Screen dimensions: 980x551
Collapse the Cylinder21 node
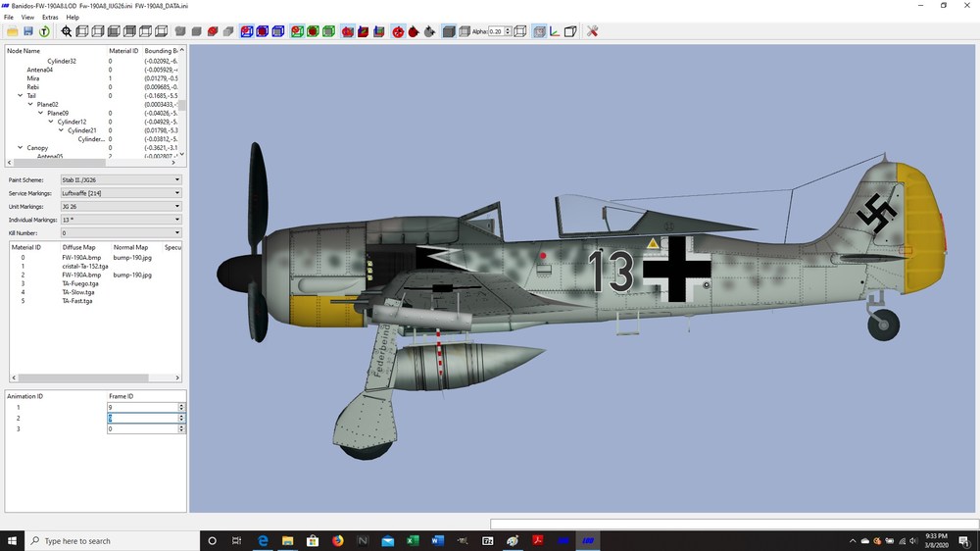click(61, 130)
